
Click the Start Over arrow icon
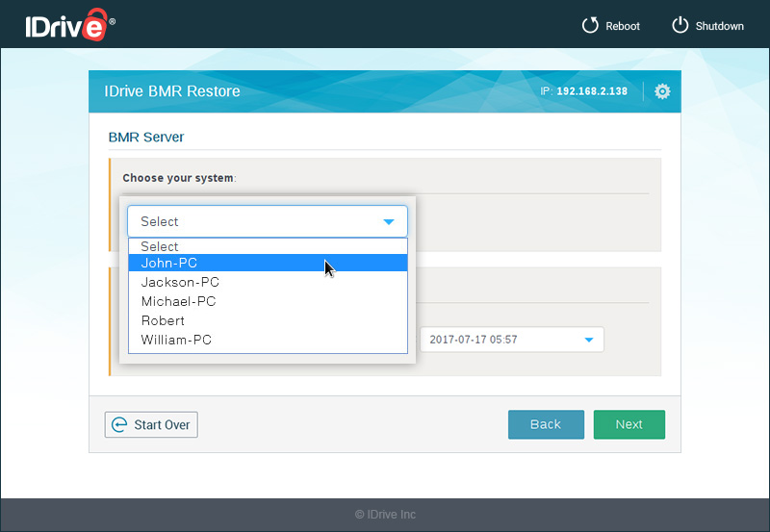pyautogui.click(x=119, y=424)
